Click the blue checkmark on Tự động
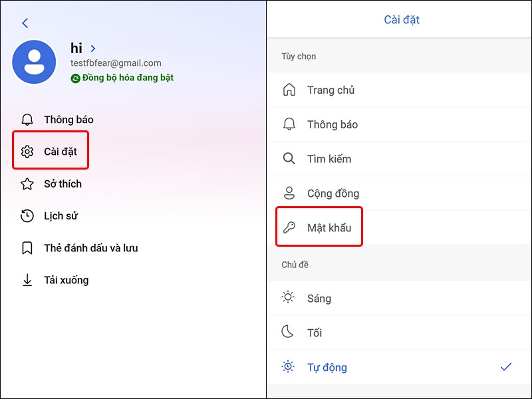 coord(506,367)
